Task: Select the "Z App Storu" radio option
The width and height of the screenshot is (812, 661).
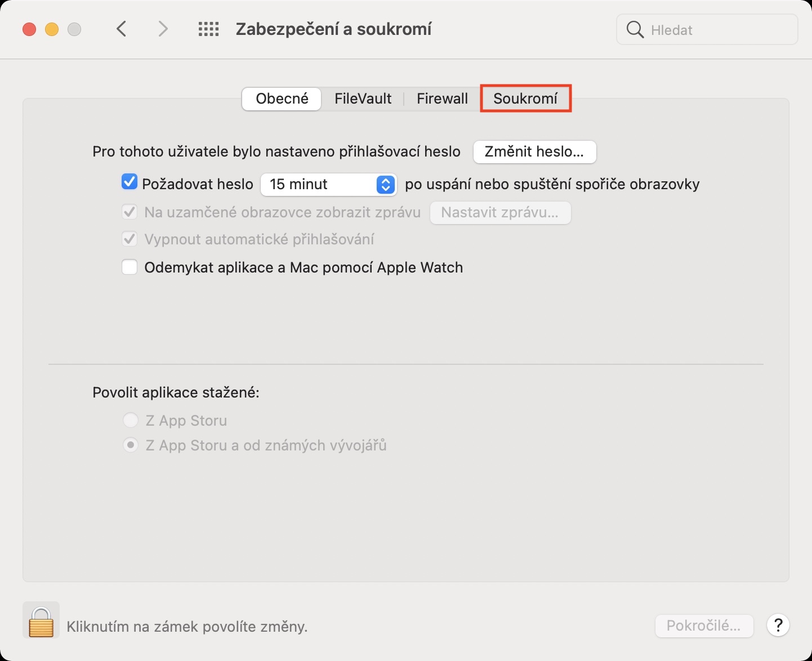Action: 131,420
